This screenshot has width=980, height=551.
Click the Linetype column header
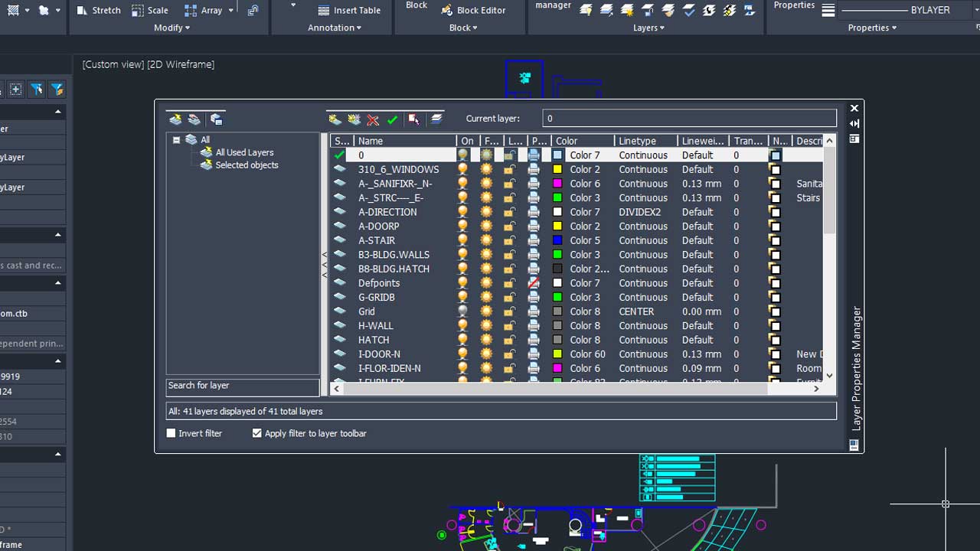pyautogui.click(x=645, y=141)
